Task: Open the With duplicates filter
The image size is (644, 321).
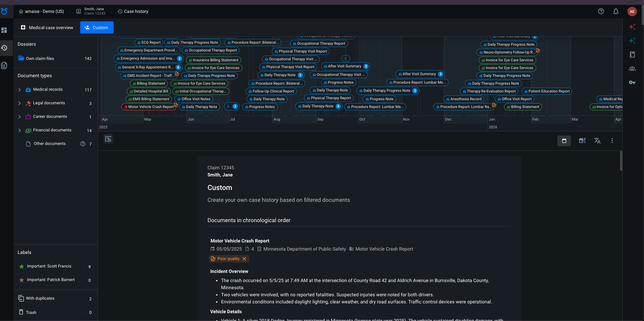Action: tap(55, 298)
